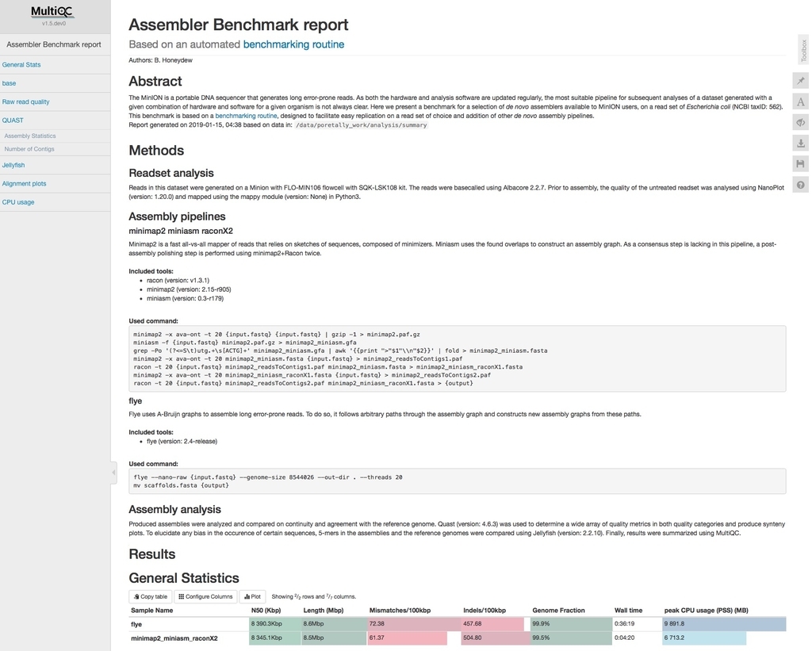
Task: Click the Copy table button
Action: (x=150, y=596)
